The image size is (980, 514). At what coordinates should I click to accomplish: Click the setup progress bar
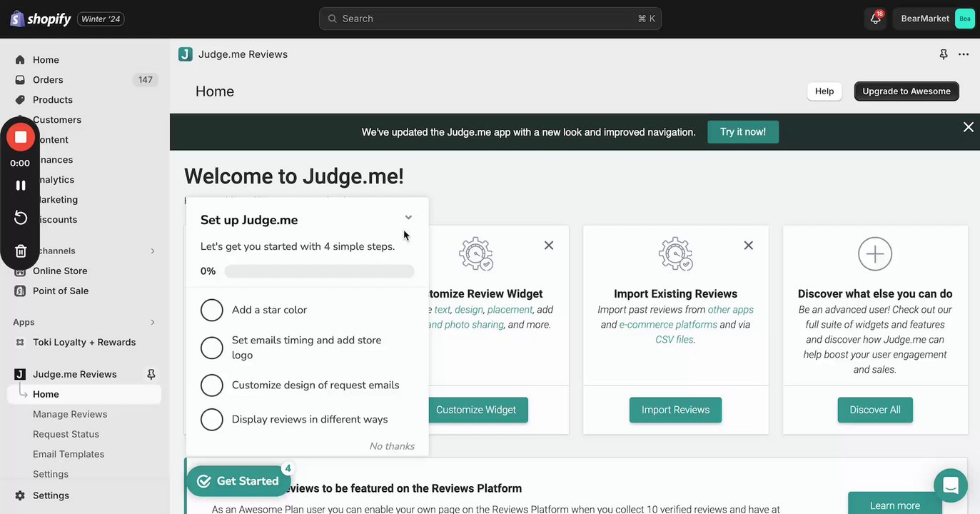click(x=319, y=271)
